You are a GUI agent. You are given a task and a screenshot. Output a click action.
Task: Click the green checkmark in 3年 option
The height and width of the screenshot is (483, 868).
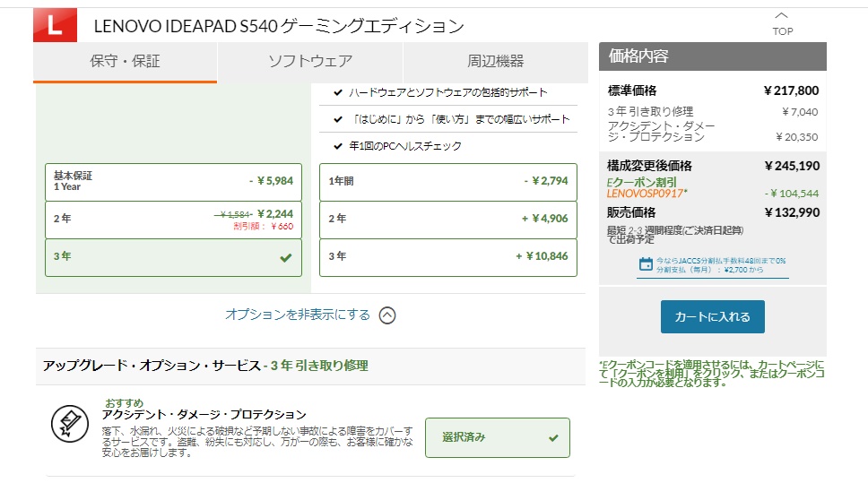[x=286, y=258]
